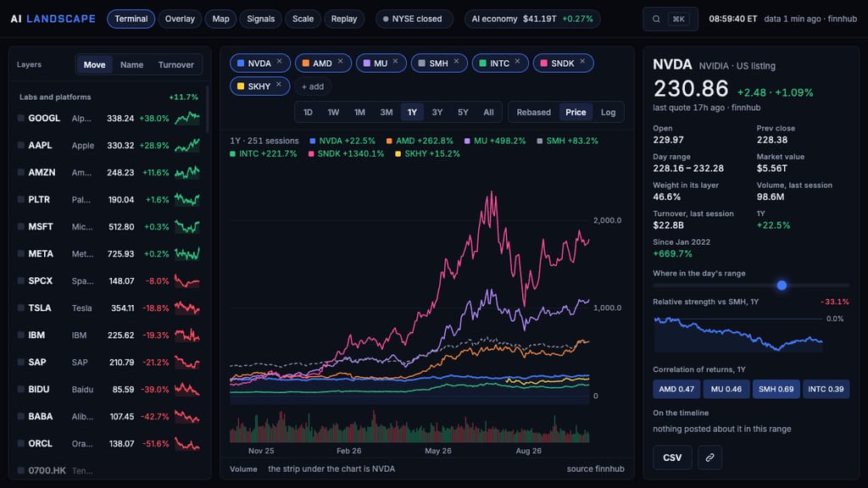The image size is (868, 488).
Task: Sort layers by Name
Action: 131,64
